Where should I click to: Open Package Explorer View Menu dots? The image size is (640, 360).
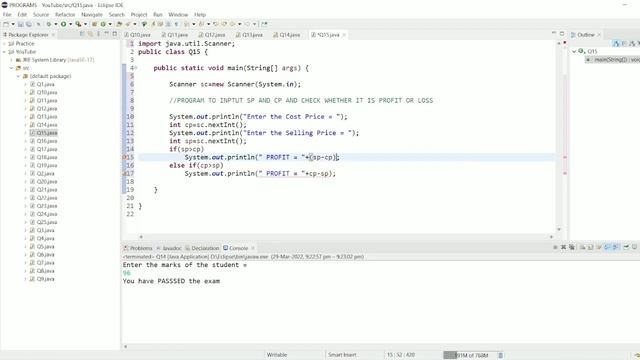point(98,34)
